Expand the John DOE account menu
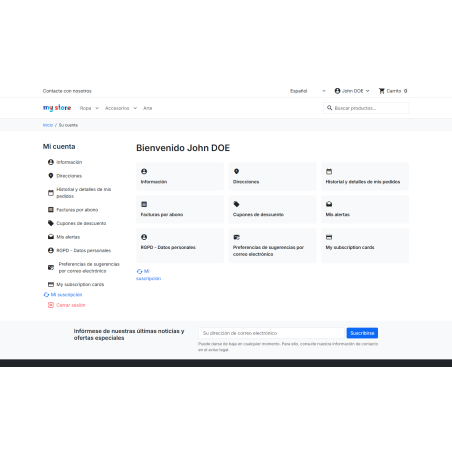This screenshot has width=452, height=452. point(352,91)
